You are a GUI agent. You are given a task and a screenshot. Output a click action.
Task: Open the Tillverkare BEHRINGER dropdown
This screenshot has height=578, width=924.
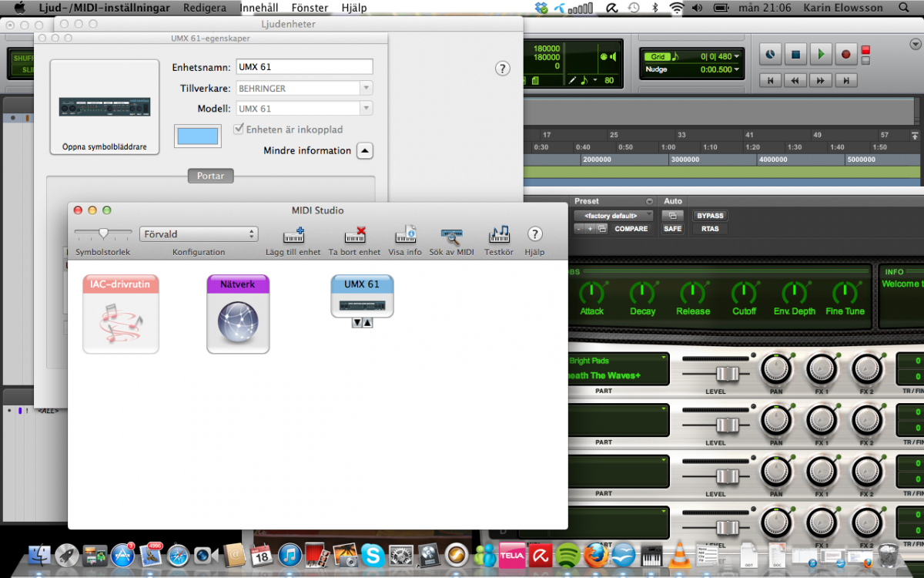[x=303, y=89]
